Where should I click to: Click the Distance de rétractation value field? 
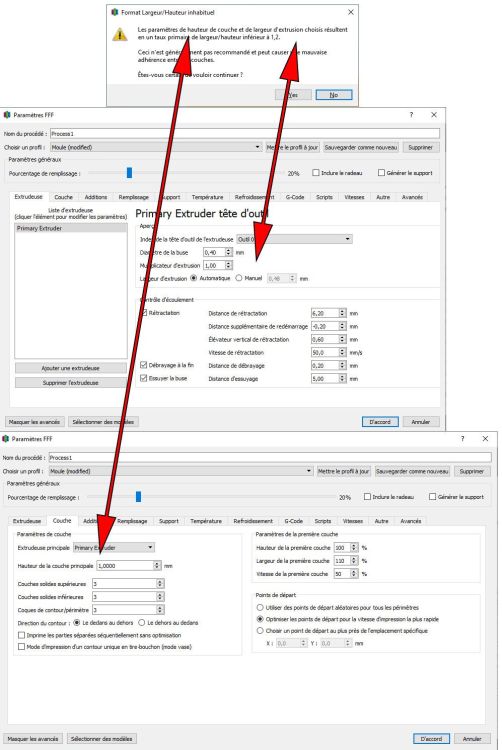coord(325,313)
